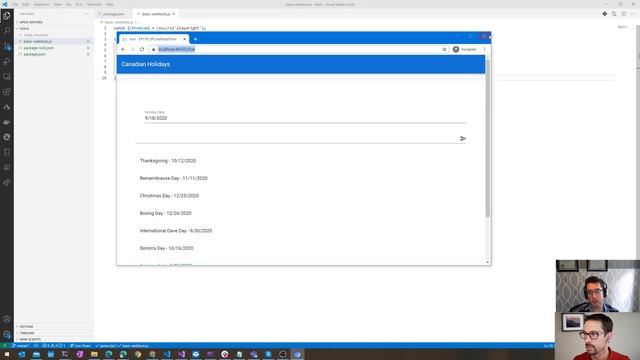640x360 pixels.
Task: Click the sync changes status bar icon
Action: 36,346
